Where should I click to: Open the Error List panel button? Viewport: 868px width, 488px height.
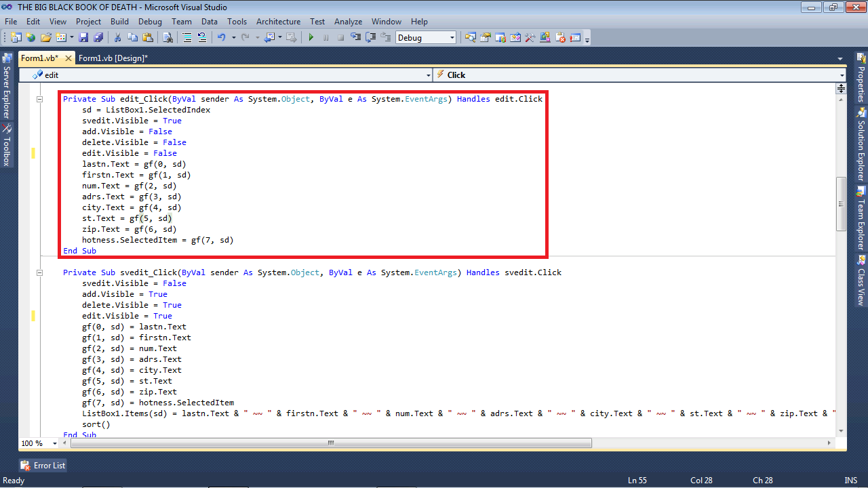click(43, 466)
